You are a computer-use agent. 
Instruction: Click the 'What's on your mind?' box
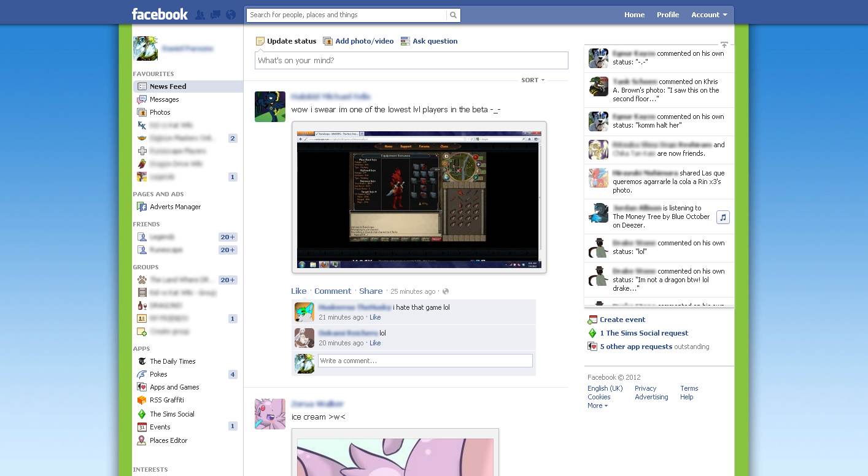coord(411,60)
